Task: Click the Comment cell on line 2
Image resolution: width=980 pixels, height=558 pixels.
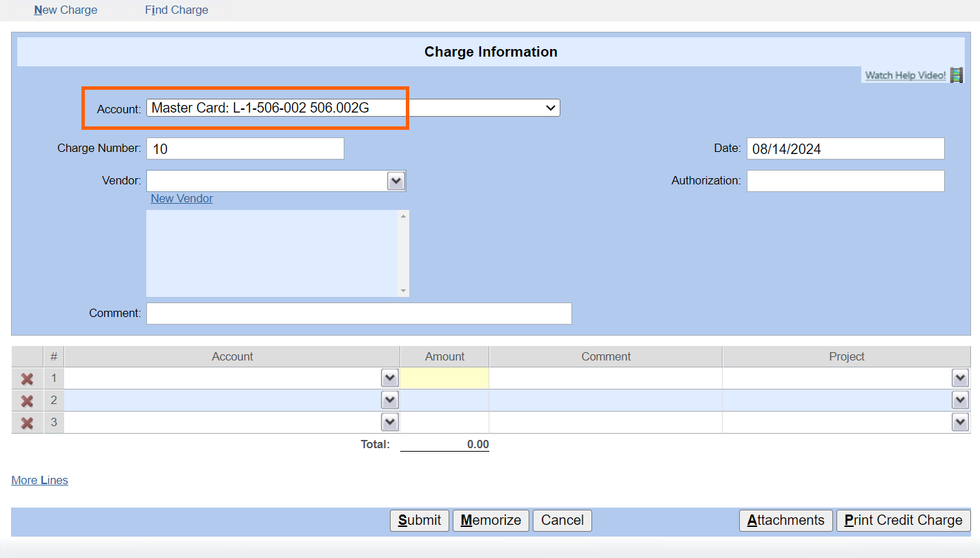Action: point(605,401)
